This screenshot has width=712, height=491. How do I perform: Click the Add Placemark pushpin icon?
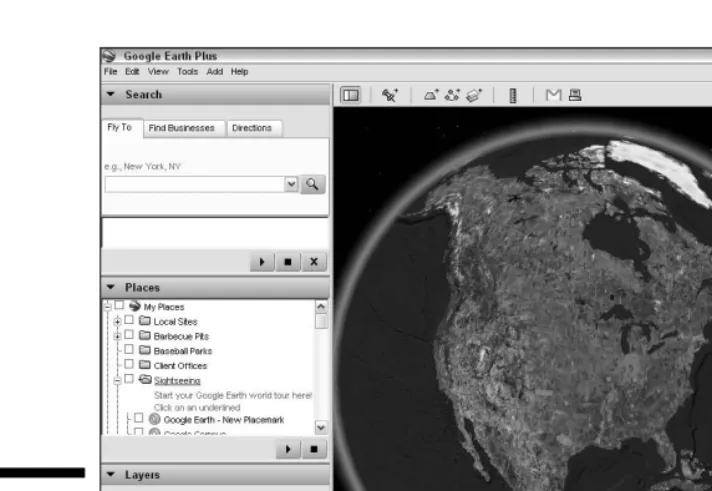click(390, 95)
